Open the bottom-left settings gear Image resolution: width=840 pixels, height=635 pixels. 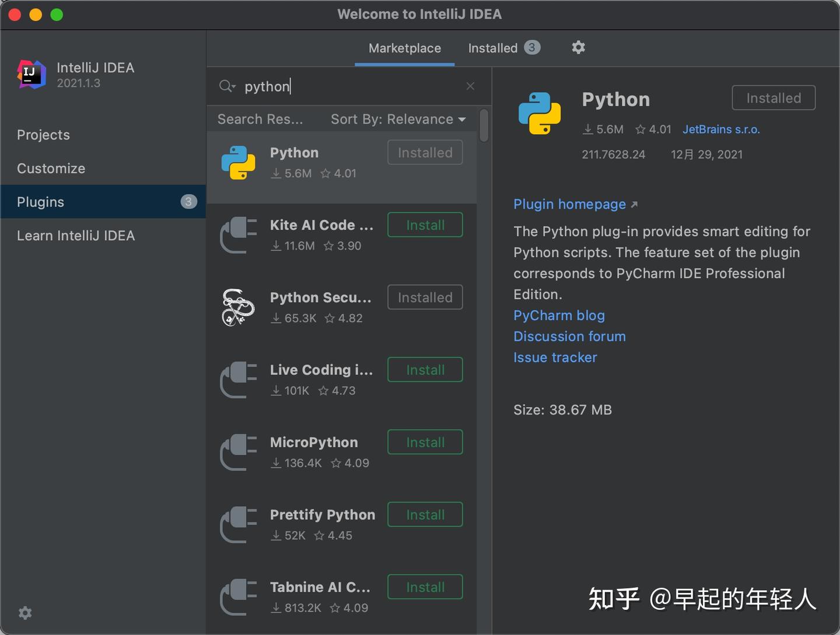click(x=24, y=613)
